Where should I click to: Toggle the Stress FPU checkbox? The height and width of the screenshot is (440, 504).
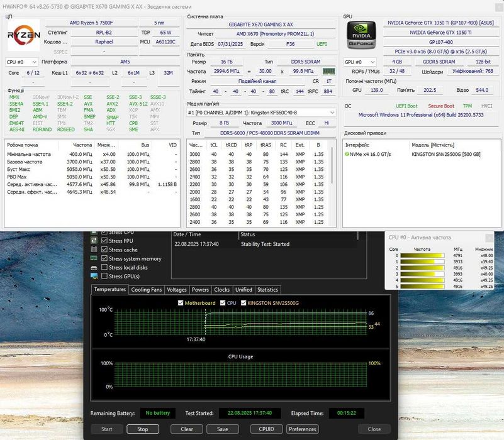click(104, 241)
